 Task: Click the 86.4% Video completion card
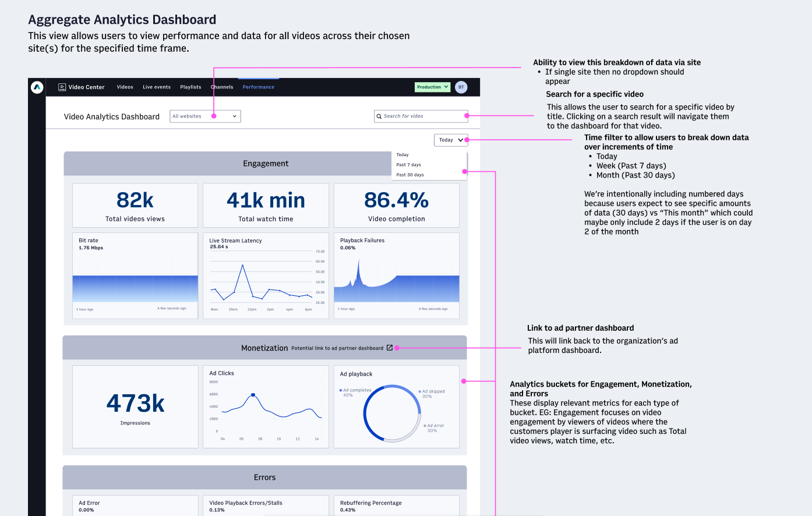tap(397, 206)
